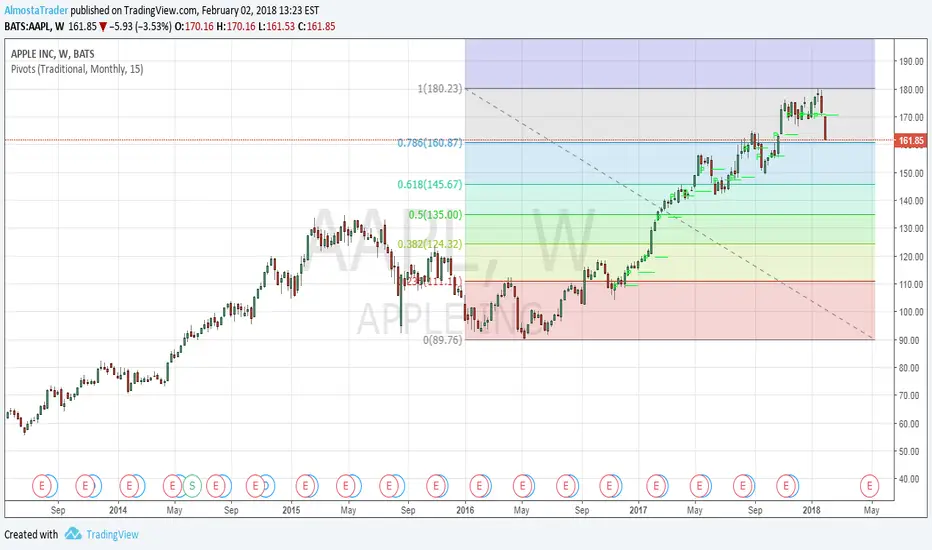Select earnings marker above May 2016 label
Image resolution: width=932 pixels, height=550 pixels.
pyautogui.click(x=523, y=486)
